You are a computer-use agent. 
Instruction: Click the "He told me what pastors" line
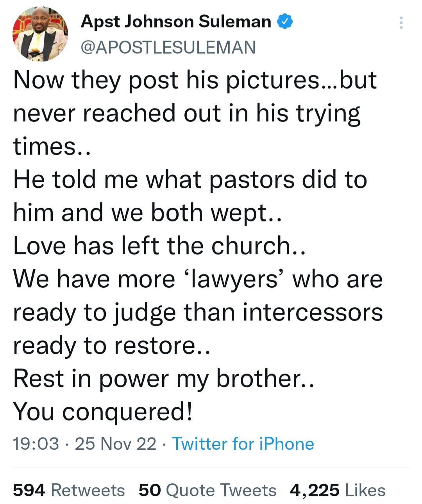coord(190,180)
